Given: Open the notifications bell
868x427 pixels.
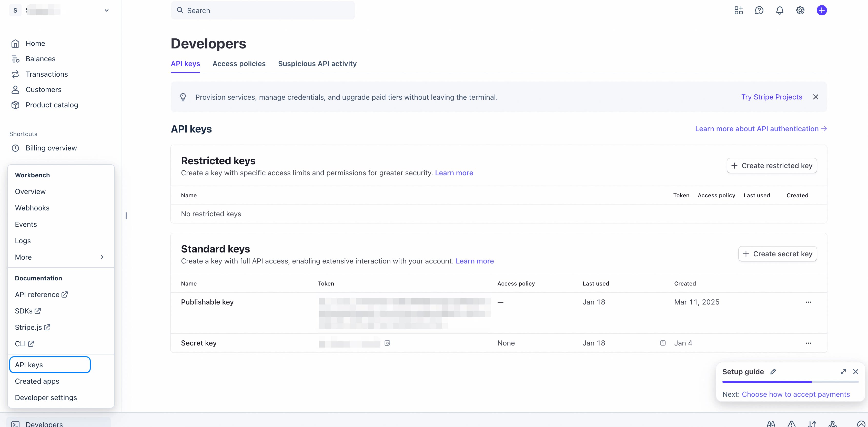Looking at the screenshot, I should pyautogui.click(x=779, y=11).
